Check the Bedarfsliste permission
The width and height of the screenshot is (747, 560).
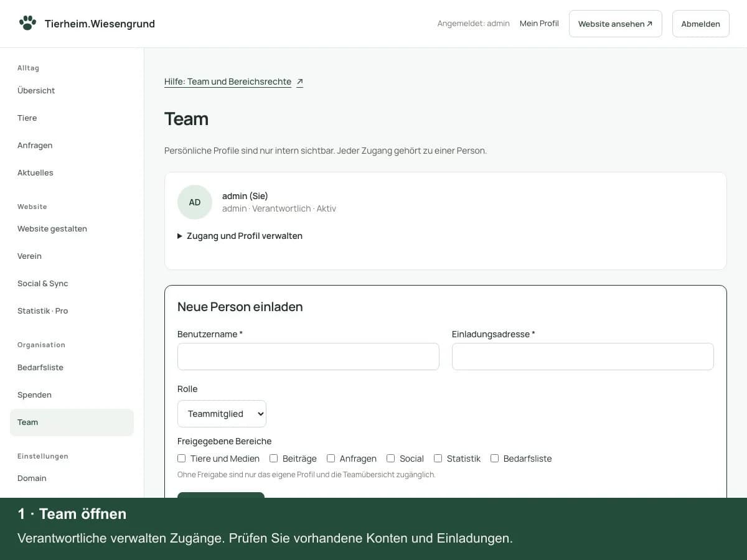point(495,459)
